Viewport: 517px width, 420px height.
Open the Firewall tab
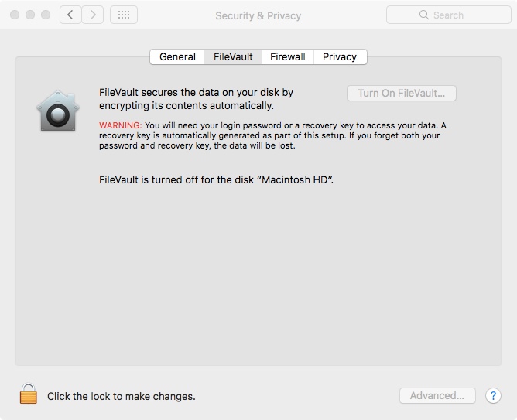click(287, 56)
